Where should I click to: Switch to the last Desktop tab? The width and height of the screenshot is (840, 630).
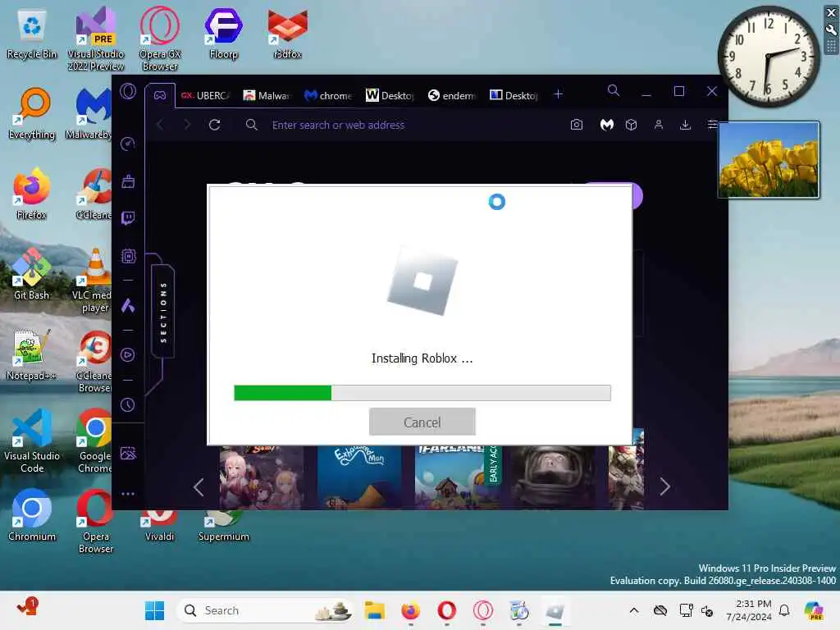pos(514,95)
